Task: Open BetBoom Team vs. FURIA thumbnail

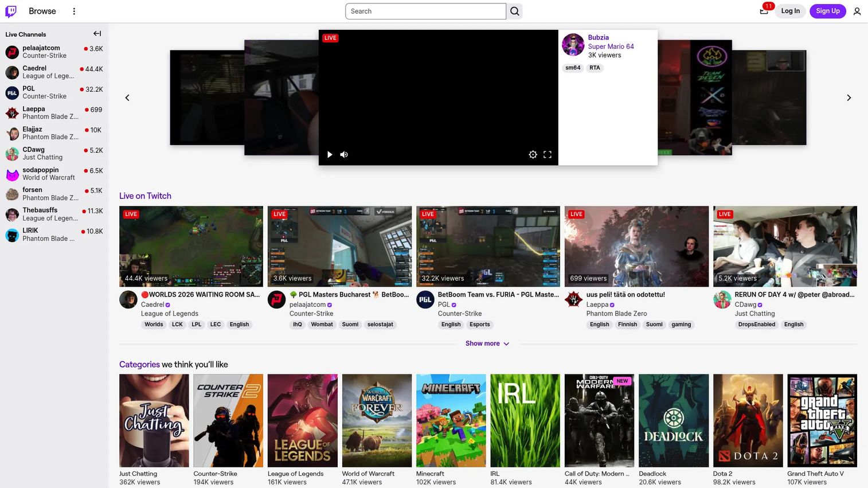Action: click(x=488, y=247)
